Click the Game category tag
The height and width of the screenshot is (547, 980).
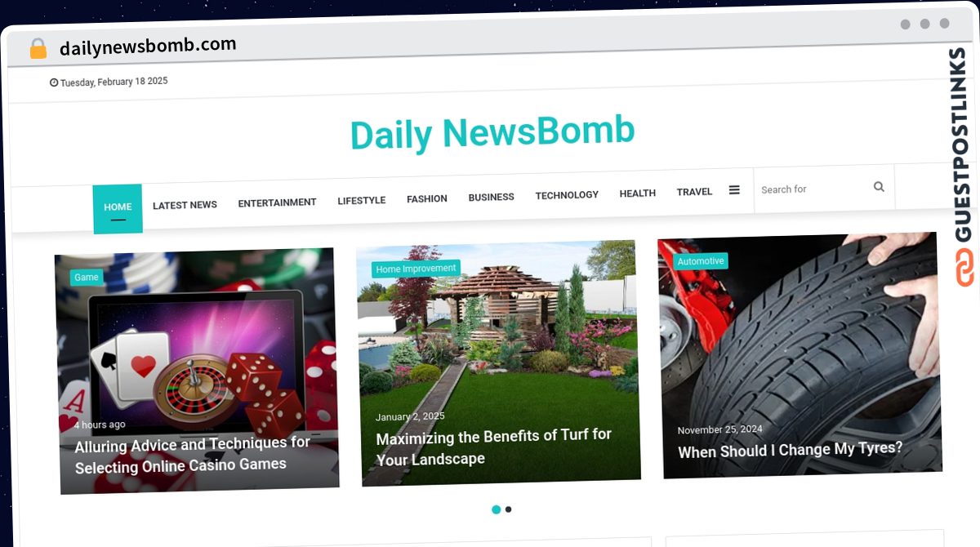pyautogui.click(x=87, y=278)
